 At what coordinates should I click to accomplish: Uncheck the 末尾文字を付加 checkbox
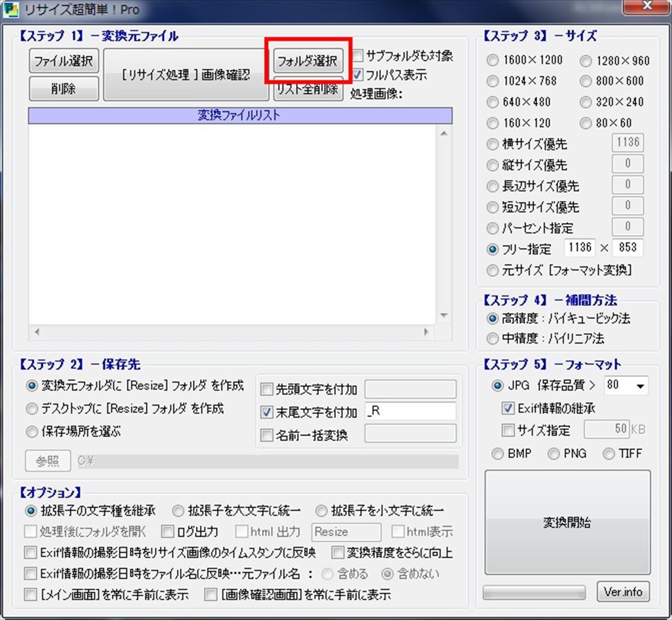tap(267, 412)
